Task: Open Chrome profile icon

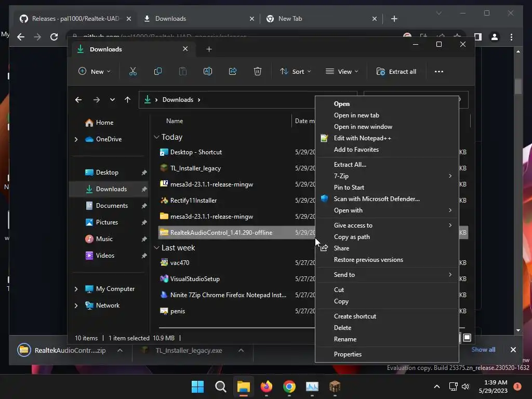Action: click(495, 37)
